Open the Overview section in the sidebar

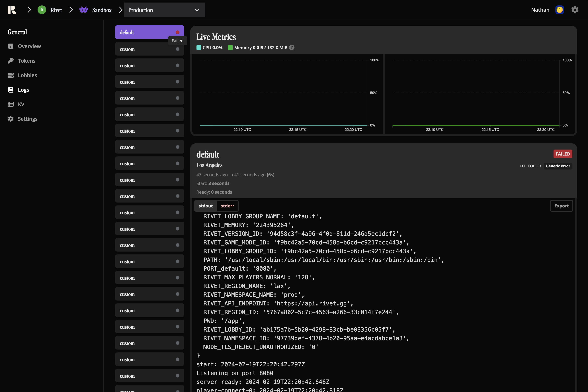[x=29, y=46]
